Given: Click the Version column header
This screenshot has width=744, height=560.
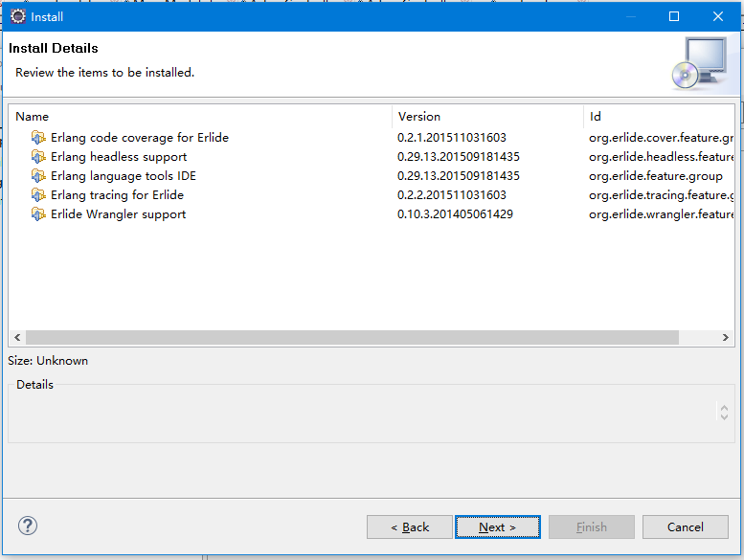Looking at the screenshot, I should 487,117.
